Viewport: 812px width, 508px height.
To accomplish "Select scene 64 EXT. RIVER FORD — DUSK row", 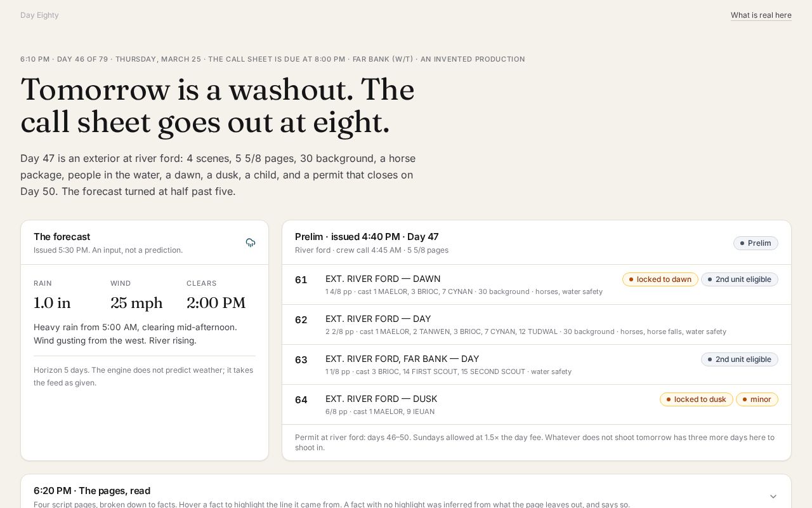I will (x=537, y=404).
